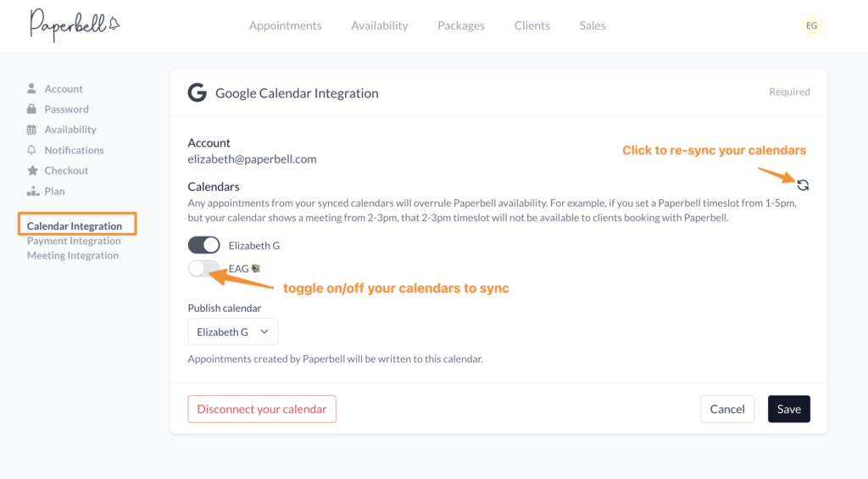Click the Google G logo icon
Image resolution: width=868 pixels, height=479 pixels.
point(197,92)
